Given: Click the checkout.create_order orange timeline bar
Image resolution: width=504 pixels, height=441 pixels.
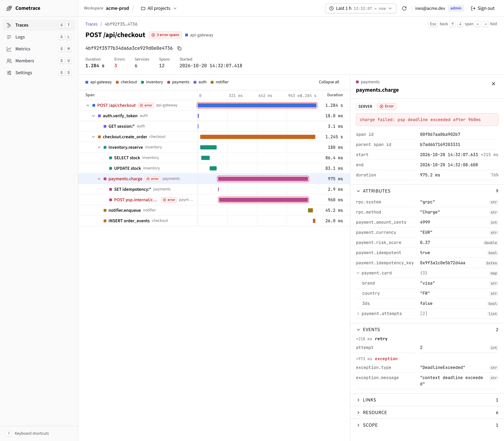Looking at the screenshot, I should click(258, 137).
